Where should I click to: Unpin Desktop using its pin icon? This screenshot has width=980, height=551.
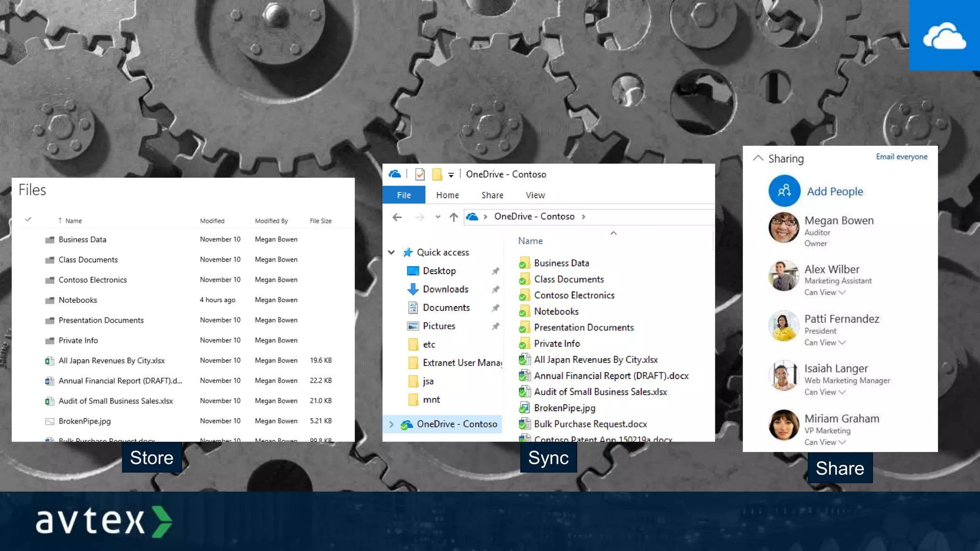pos(496,271)
